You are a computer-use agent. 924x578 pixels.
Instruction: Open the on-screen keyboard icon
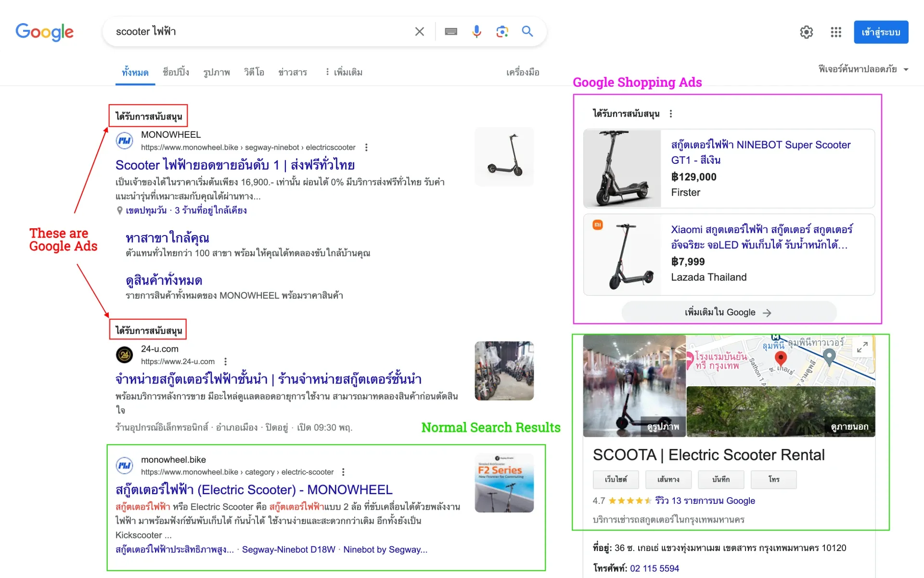(x=451, y=32)
